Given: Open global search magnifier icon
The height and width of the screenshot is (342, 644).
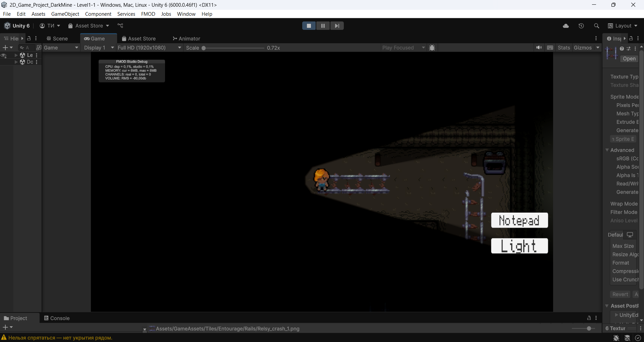Looking at the screenshot, I should [x=596, y=26].
